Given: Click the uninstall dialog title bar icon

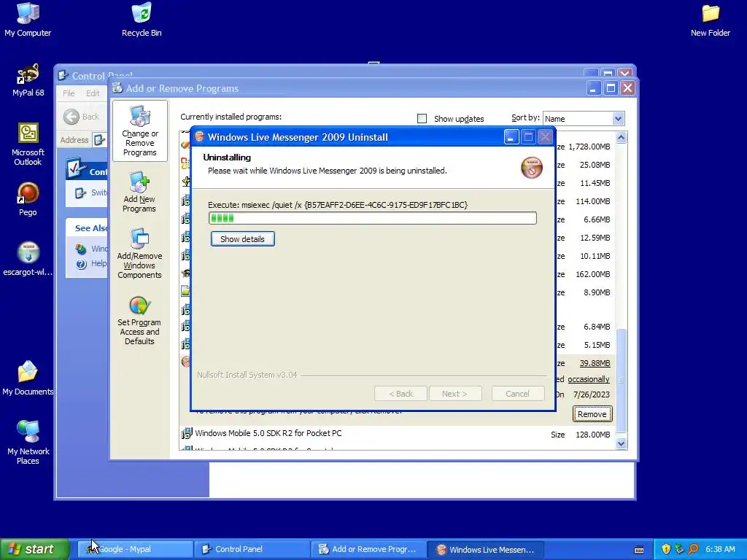Looking at the screenshot, I should 200,137.
